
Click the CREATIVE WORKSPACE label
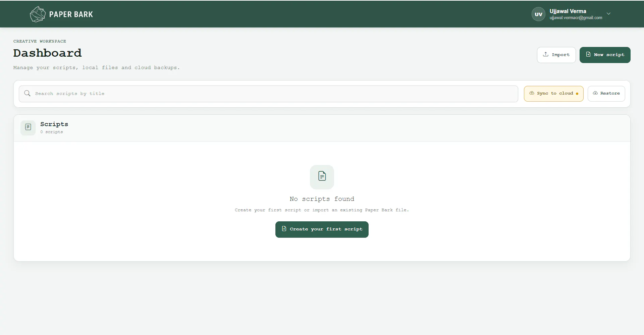pos(40,41)
